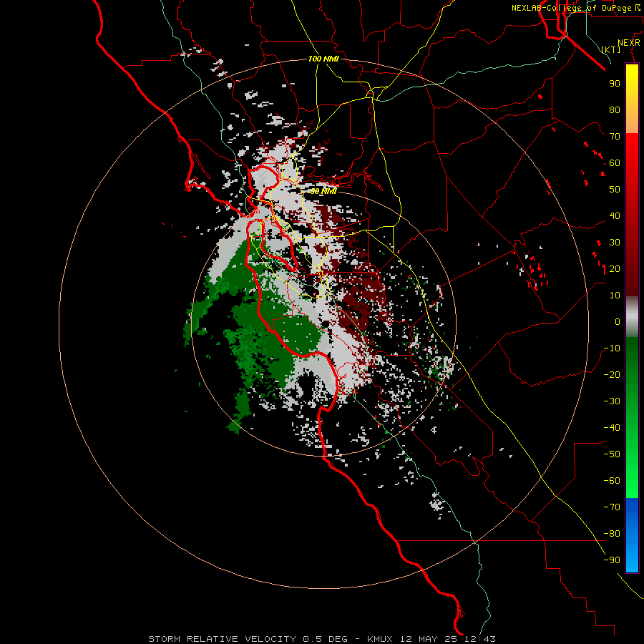Click the "100 NMI" range ring label

(x=323, y=59)
